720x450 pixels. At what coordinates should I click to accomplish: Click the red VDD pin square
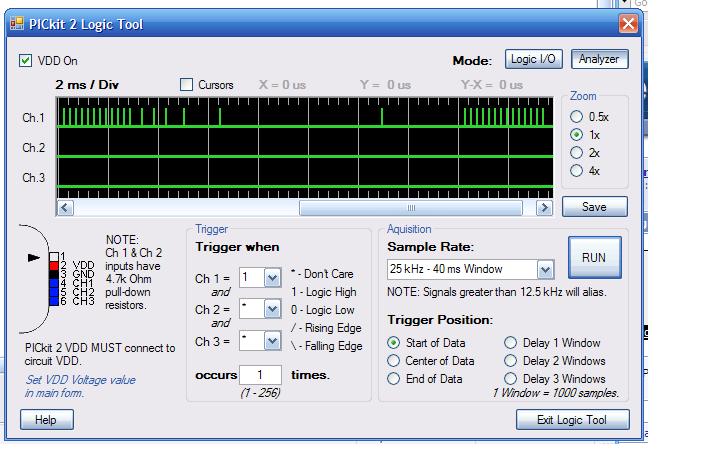[x=54, y=265]
